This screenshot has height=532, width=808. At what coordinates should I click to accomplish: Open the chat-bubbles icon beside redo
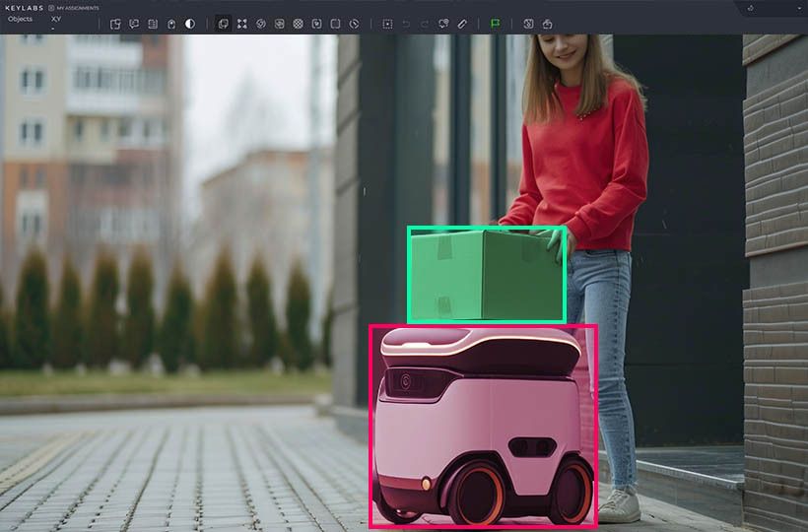tap(443, 24)
